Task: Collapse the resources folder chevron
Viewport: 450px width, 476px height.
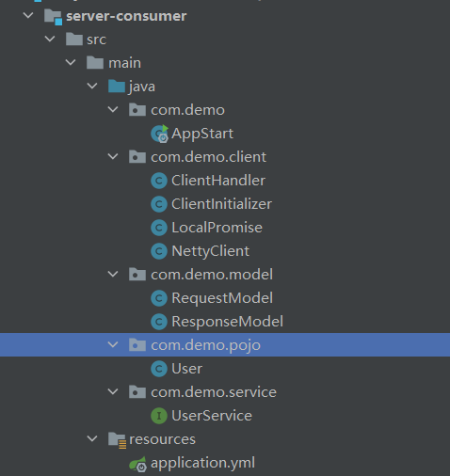Action: click(x=92, y=438)
